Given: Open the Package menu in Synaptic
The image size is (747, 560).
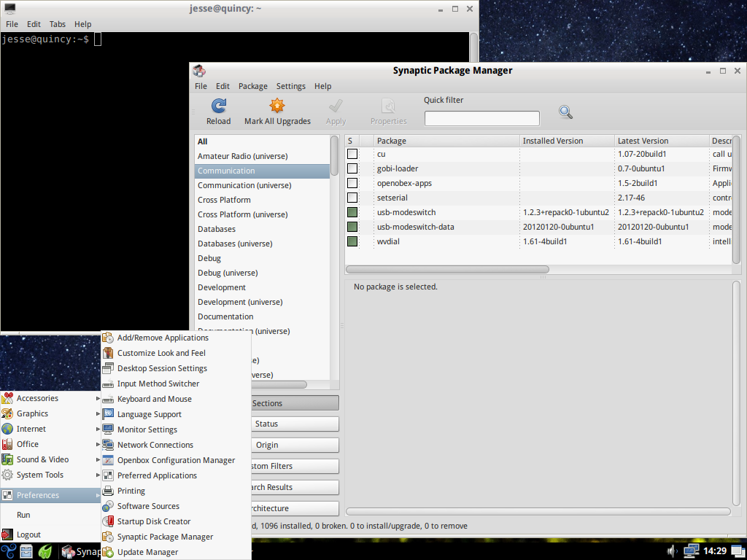Looking at the screenshot, I should click(253, 86).
